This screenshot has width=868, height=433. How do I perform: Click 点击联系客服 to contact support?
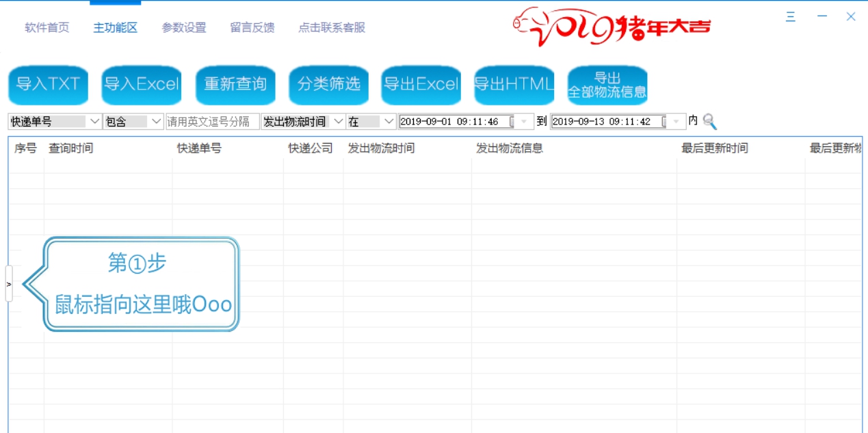[332, 28]
